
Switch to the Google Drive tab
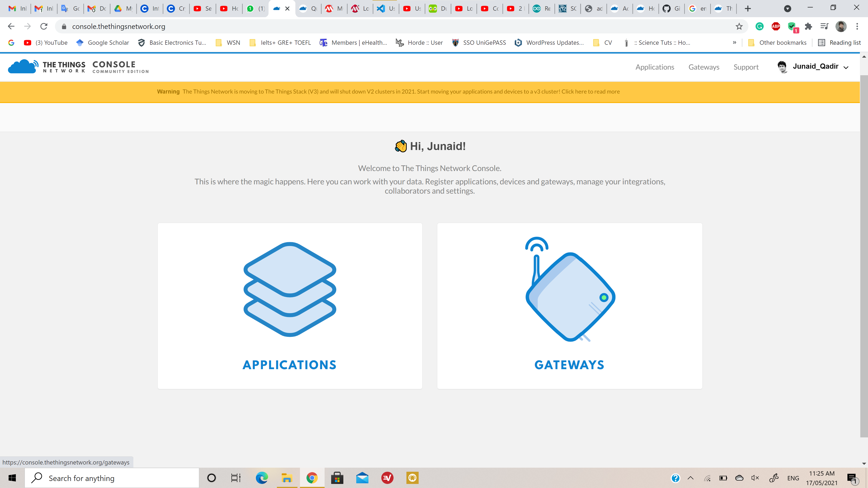tap(123, 8)
